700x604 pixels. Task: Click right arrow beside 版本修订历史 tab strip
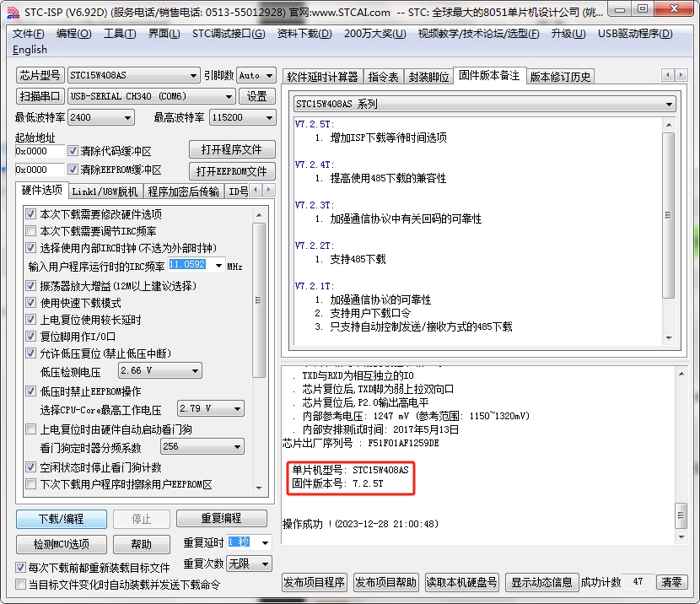(681, 75)
